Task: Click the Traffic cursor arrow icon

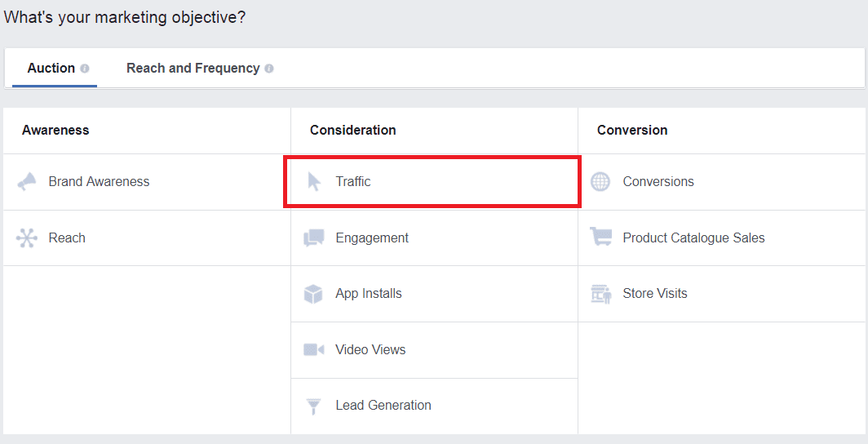Action: click(314, 182)
